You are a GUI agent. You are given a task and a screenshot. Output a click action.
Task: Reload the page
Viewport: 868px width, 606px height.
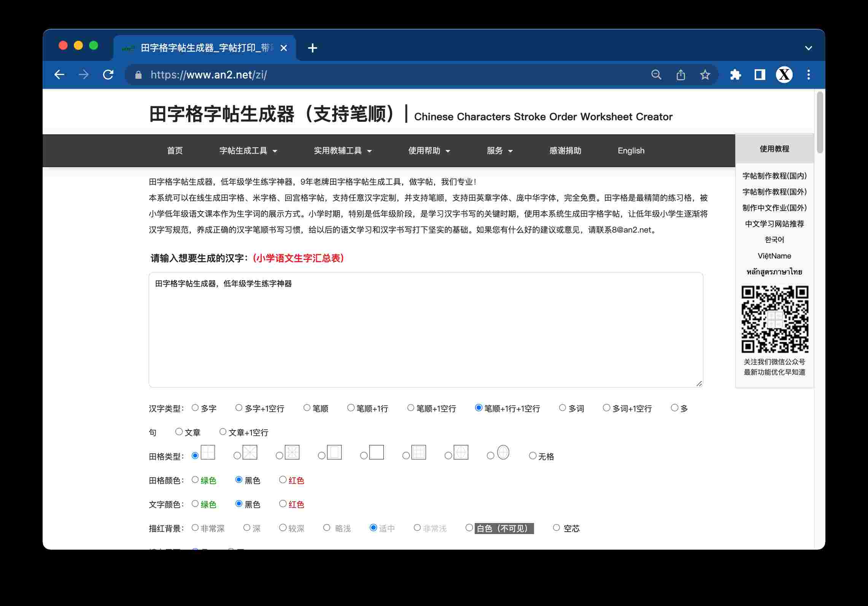click(x=108, y=75)
